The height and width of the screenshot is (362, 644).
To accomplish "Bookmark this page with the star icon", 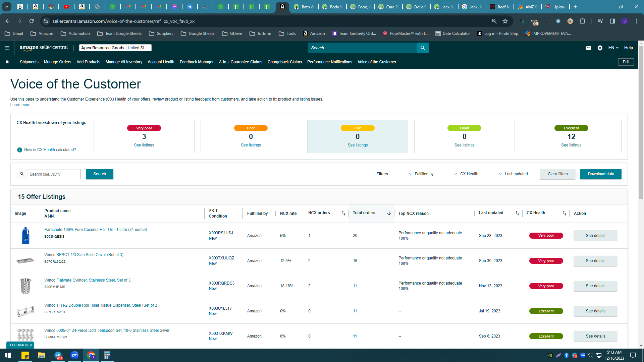I will click(x=505, y=21).
